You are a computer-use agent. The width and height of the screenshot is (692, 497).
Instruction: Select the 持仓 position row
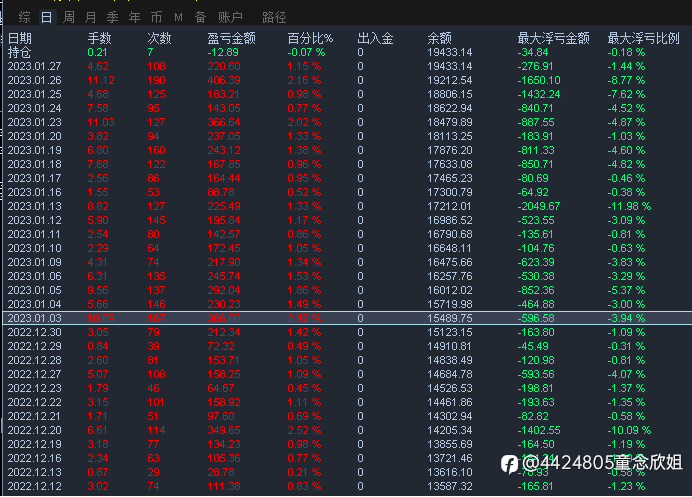click(x=347, y=53)
